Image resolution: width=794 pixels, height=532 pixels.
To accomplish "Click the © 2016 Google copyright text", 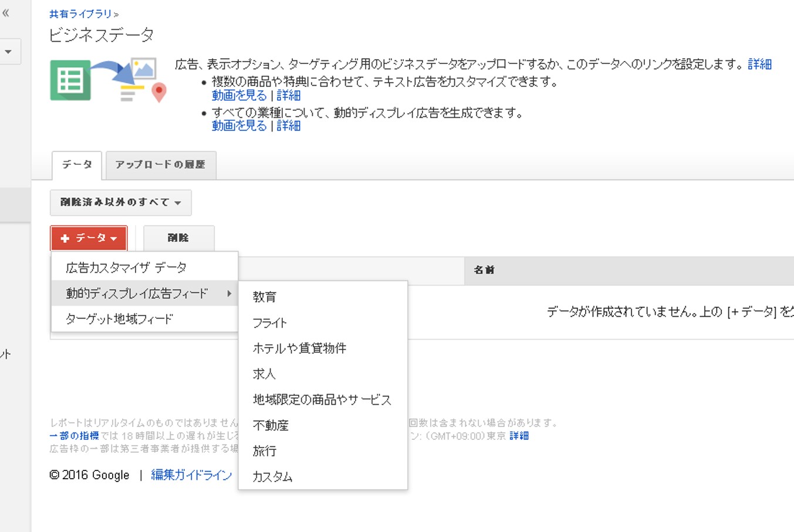I will pyautogui.click(x=89, y=475).
